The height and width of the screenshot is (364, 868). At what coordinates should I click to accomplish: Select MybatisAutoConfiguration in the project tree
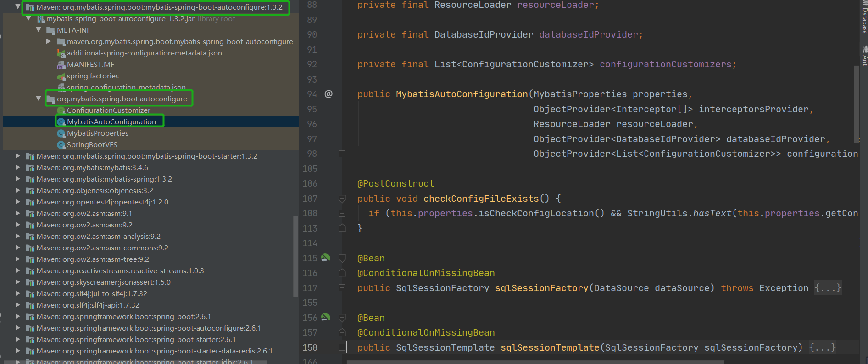coord(151,121)
